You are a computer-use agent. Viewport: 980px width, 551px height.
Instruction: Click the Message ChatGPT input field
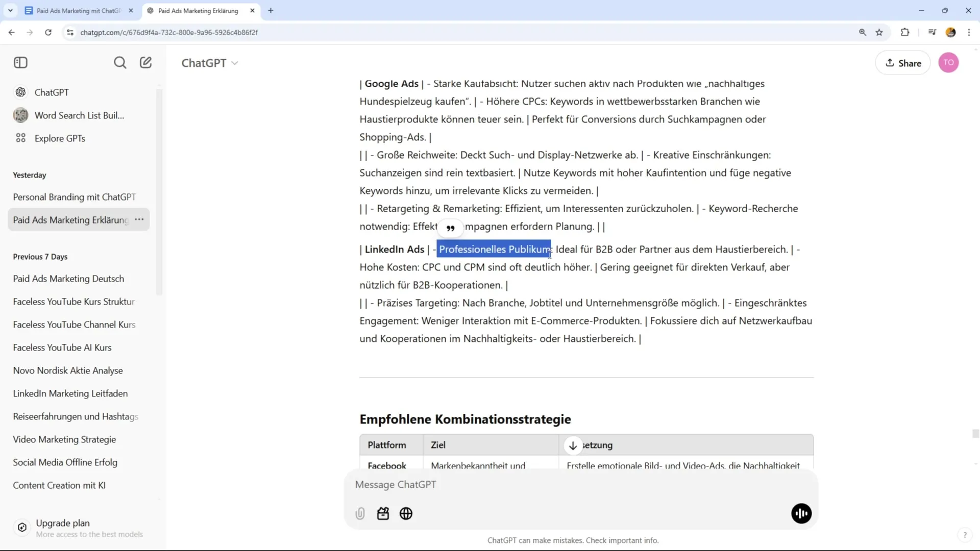[581, 485]
